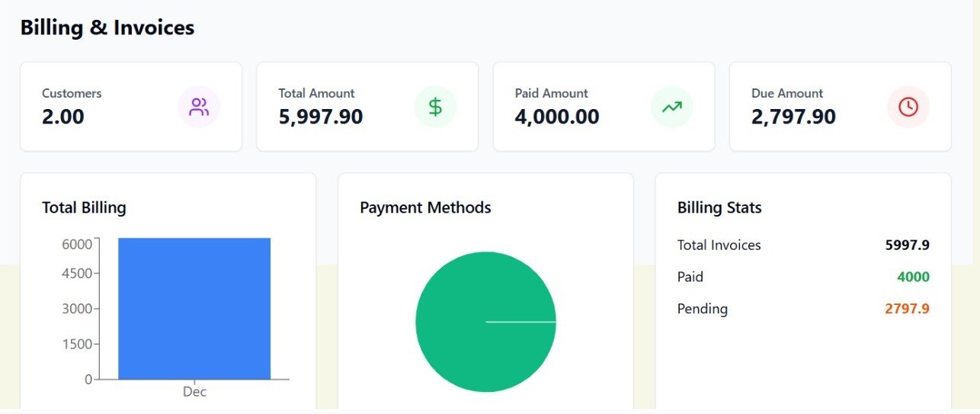
Task: Click the Paid Amount 4,000.00 figure
Action: [x=556, y=117]
